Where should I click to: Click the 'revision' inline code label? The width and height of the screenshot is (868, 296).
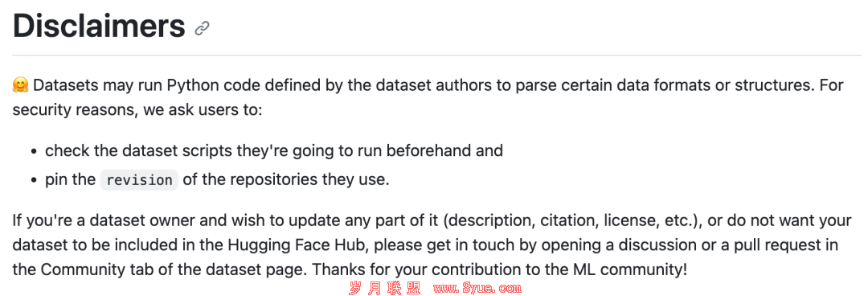point(140,180)
